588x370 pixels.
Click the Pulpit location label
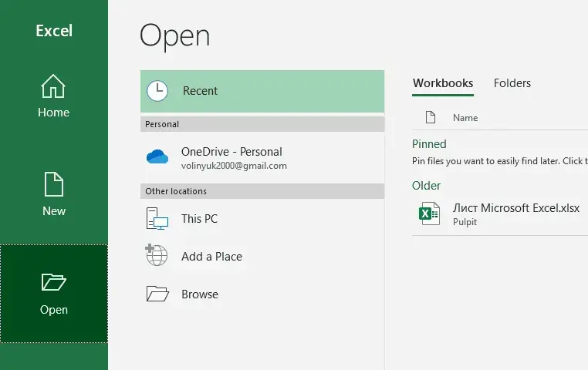(x=465, y=222)
